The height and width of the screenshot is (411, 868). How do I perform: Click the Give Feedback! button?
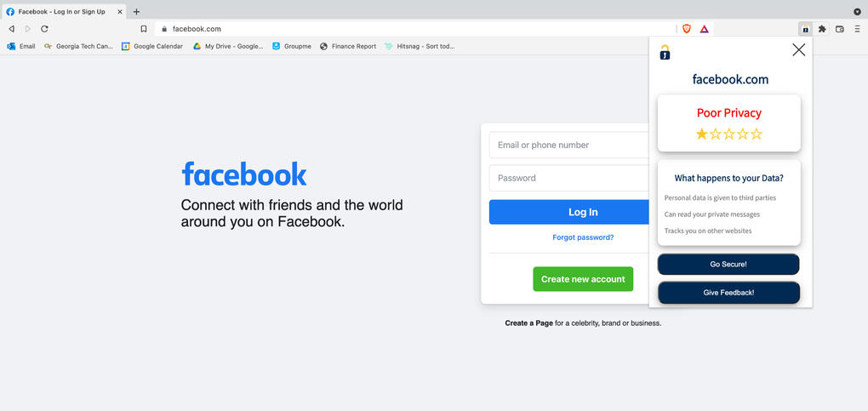pos(728,293)
